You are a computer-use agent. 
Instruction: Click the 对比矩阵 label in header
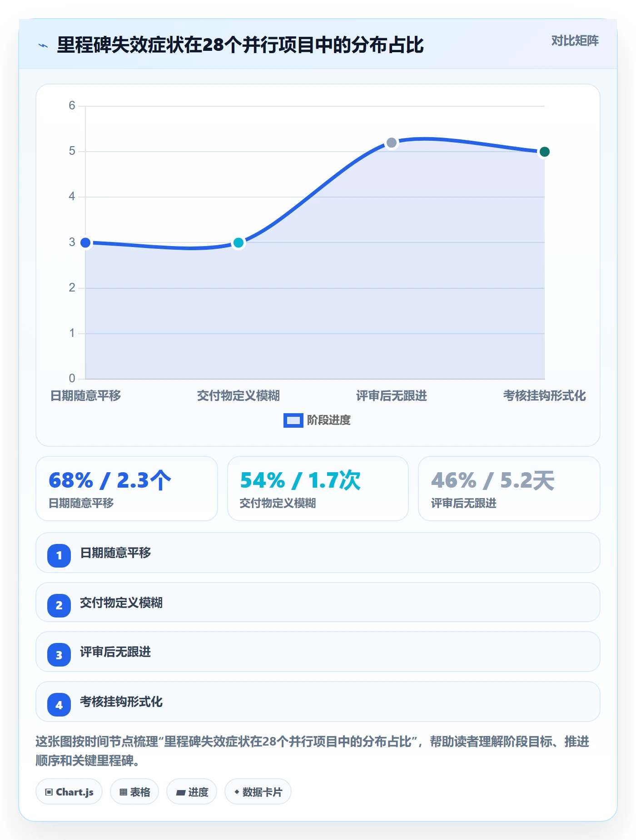click(575, 41)
